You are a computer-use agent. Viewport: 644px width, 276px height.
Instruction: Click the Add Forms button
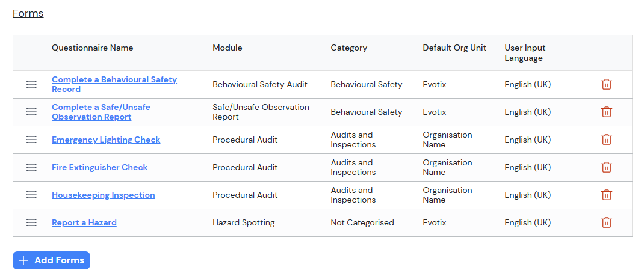[51, 260]
